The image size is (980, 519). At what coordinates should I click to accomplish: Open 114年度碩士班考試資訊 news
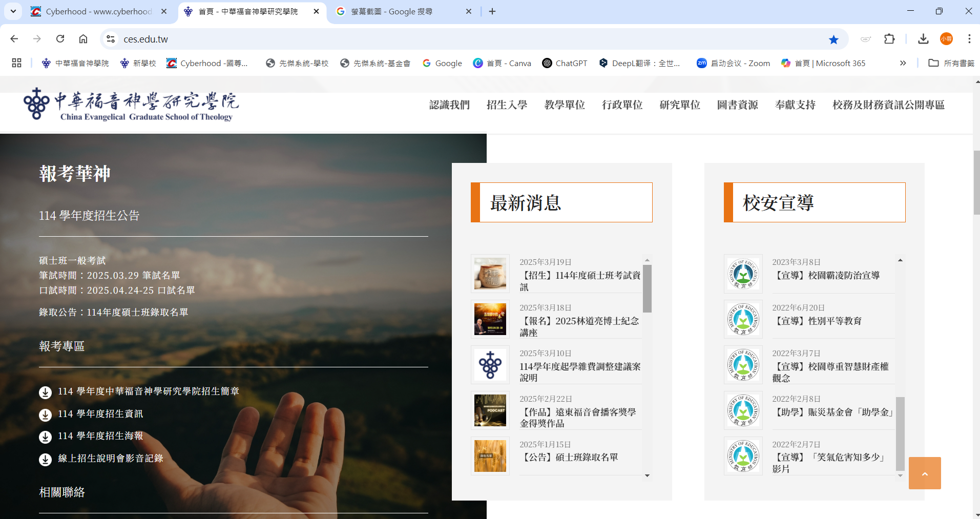pyautogui.click(x=580, y=281)
